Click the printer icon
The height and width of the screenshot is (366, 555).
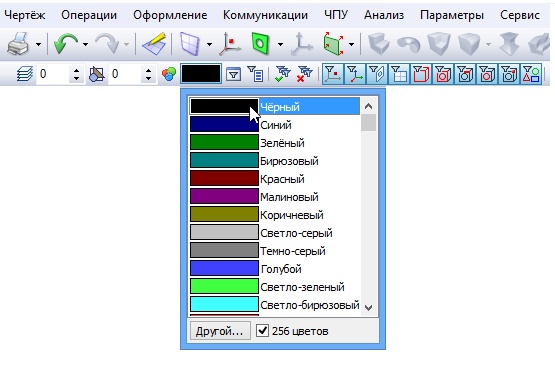pyautogui.click(x=18, y=44)
